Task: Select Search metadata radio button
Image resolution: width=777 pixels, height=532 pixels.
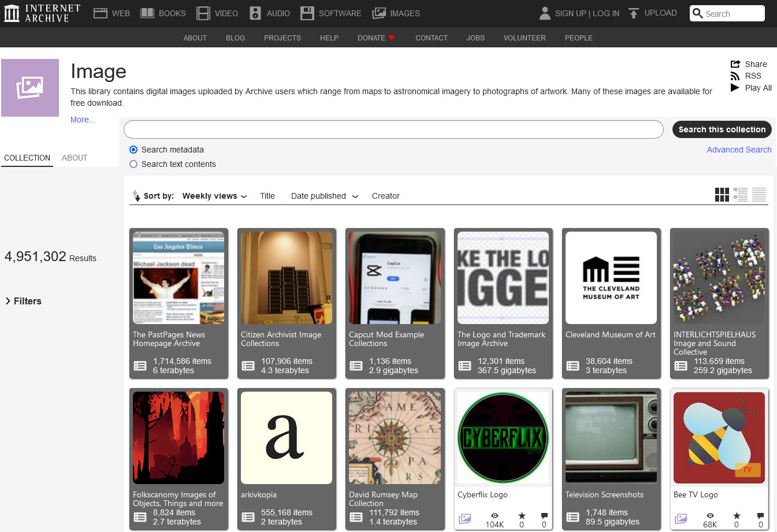Action: coord(133,150)
